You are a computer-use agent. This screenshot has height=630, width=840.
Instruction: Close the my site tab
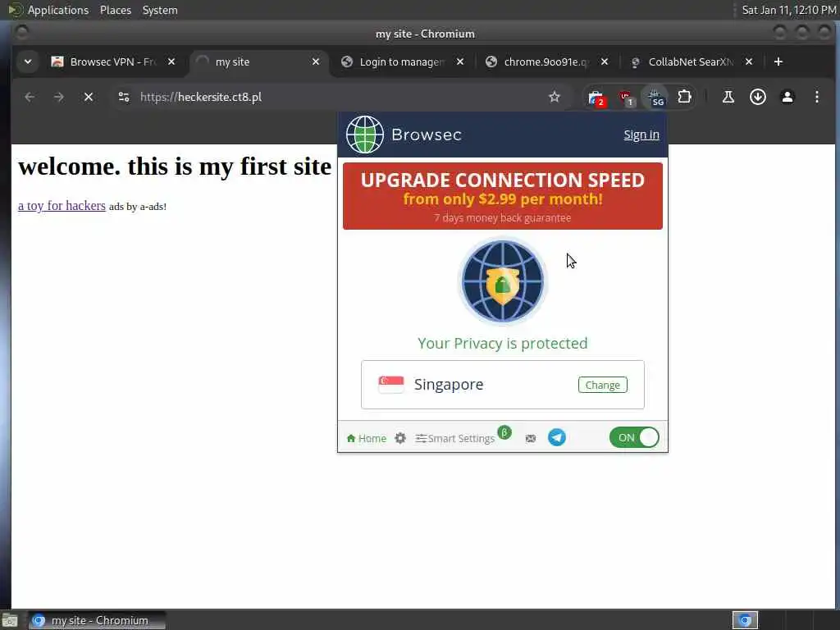point(316,62)
